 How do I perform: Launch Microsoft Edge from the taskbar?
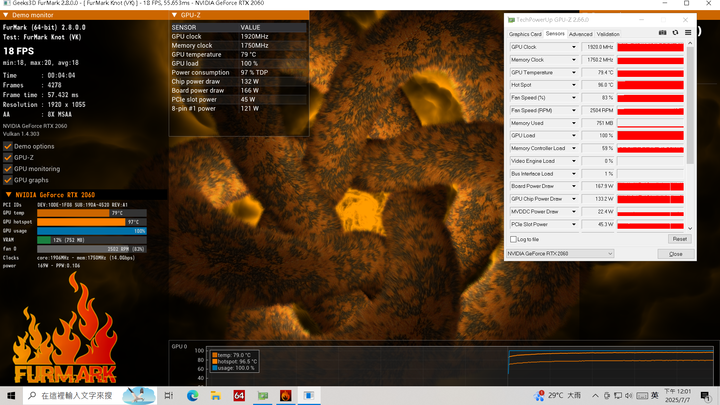coord(192,395)
